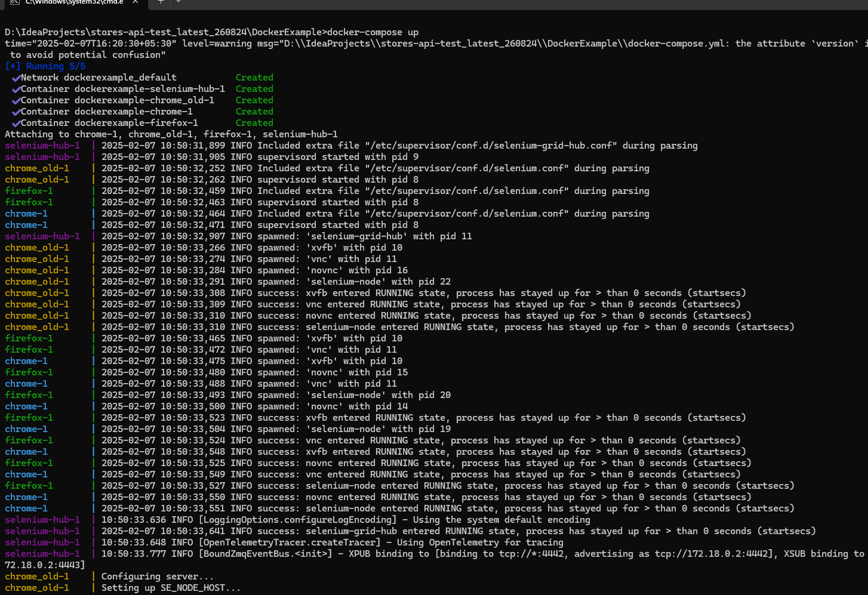Click 'Created' status for dockerexample-selenium-hub-1
Image resolution: width=868 pixels, height=595 pixels.
pyautogui.click(x=254, y=89)
